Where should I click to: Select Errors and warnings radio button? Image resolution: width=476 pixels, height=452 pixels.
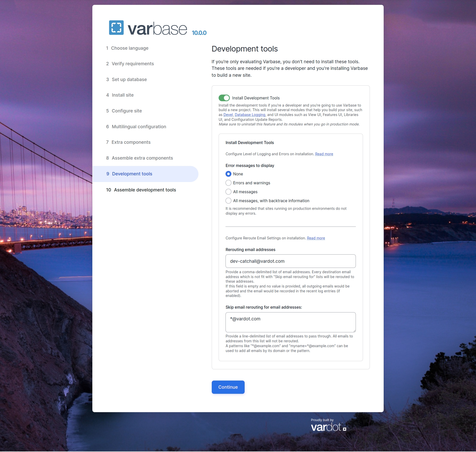(228, 183)
